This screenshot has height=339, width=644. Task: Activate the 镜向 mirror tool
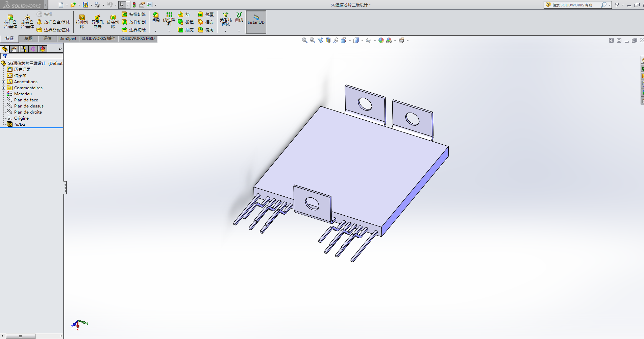pos(206,30)
